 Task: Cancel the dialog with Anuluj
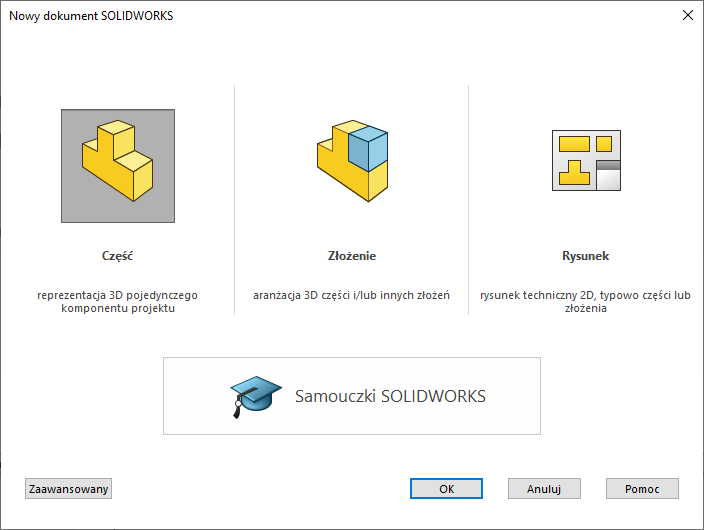click(544, 489)
